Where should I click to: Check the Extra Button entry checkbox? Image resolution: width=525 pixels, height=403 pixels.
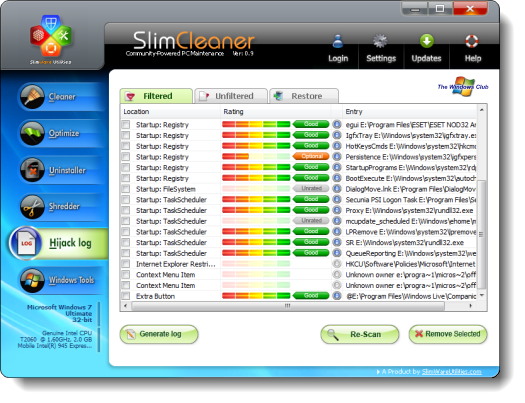[x=126, y=296]
